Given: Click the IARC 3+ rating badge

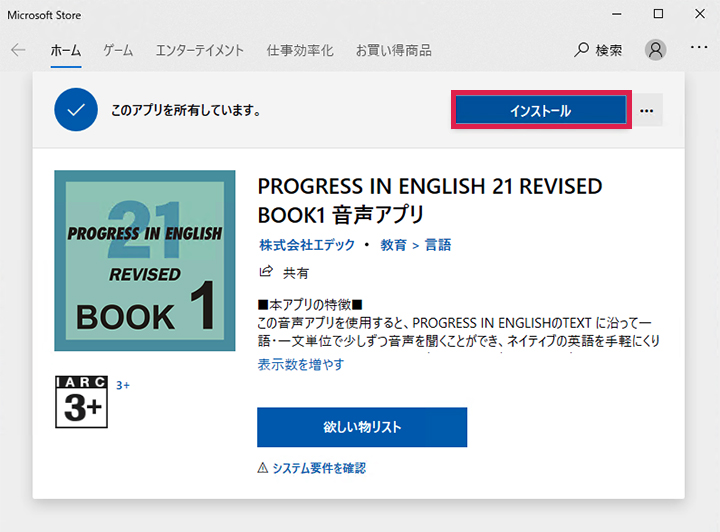Looking at the screenshot, I should 81,402.
